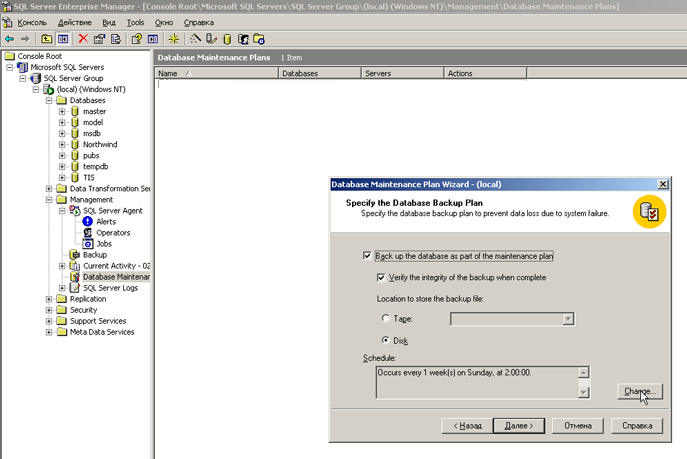The height and width of the screenshot is (459, 687).
Task: Expand the master database node
Action: (62, 111)
